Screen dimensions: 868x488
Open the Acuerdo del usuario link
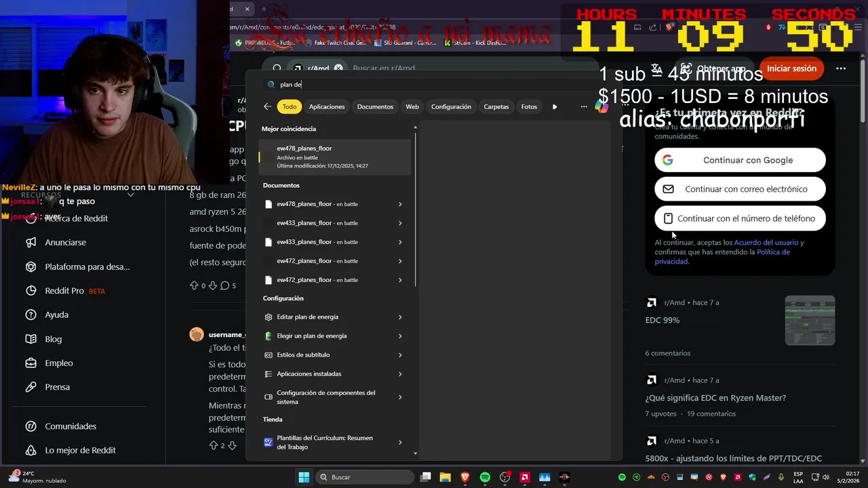coord(766,243)
